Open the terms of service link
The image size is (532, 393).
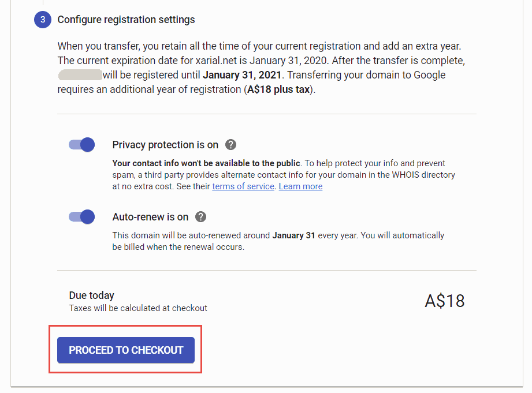tap(243, 186)
